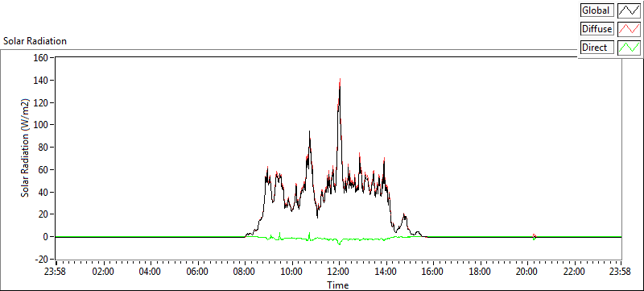This screenshot has height=291, width=644.
Task: Select the Diffuse legend label
Action: tap(597, 29)
